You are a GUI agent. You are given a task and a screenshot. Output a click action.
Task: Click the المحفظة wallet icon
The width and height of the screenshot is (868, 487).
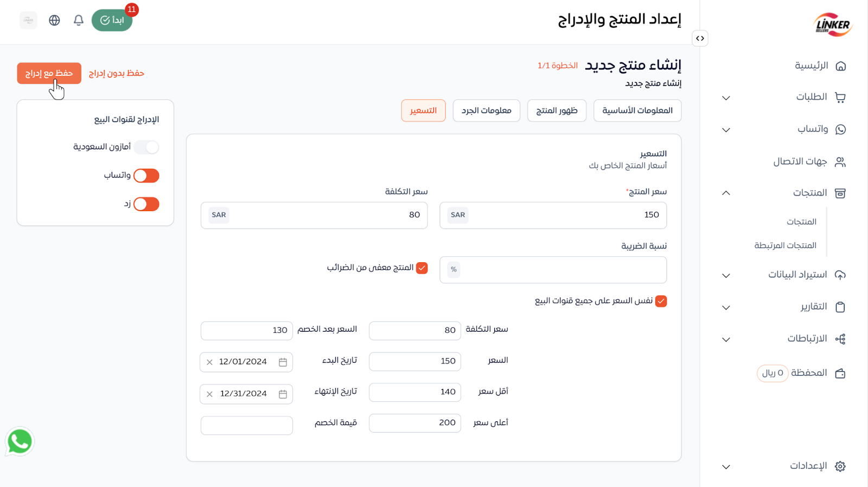[840, 373]
